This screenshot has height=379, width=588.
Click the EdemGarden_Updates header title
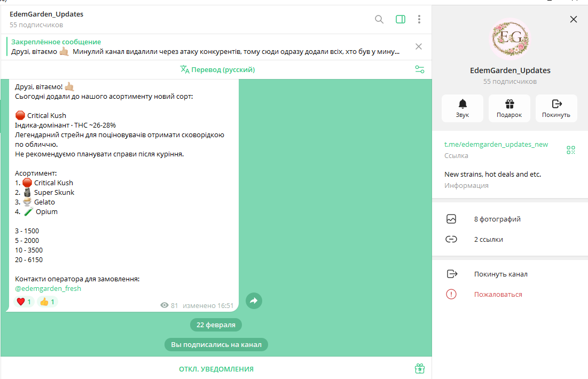point(46,14)
